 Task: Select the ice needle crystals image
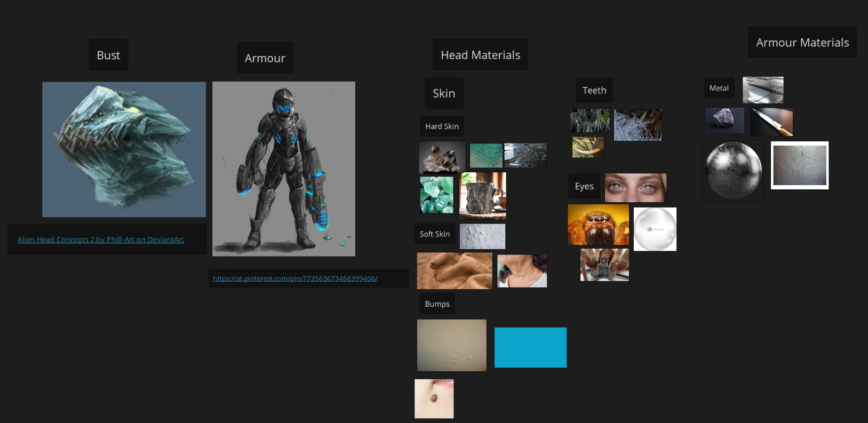click(x=638, y=125)
